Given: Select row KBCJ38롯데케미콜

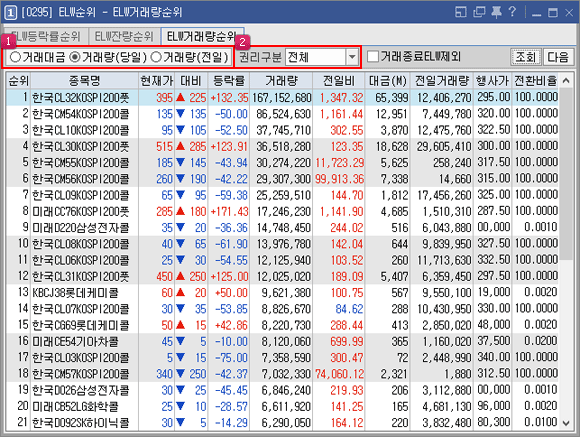Looking at the screenshot, I should pos(283,293).
